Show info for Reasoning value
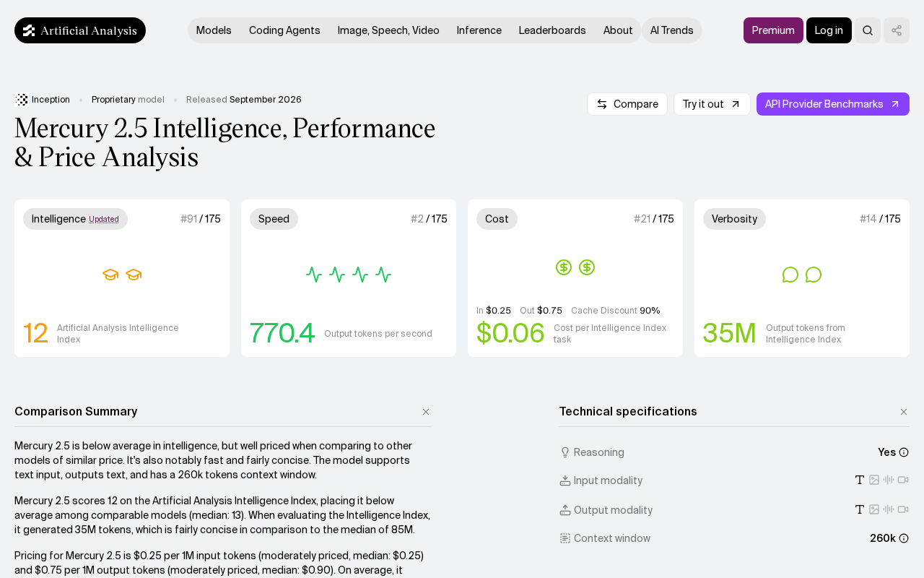 point(904,452)
